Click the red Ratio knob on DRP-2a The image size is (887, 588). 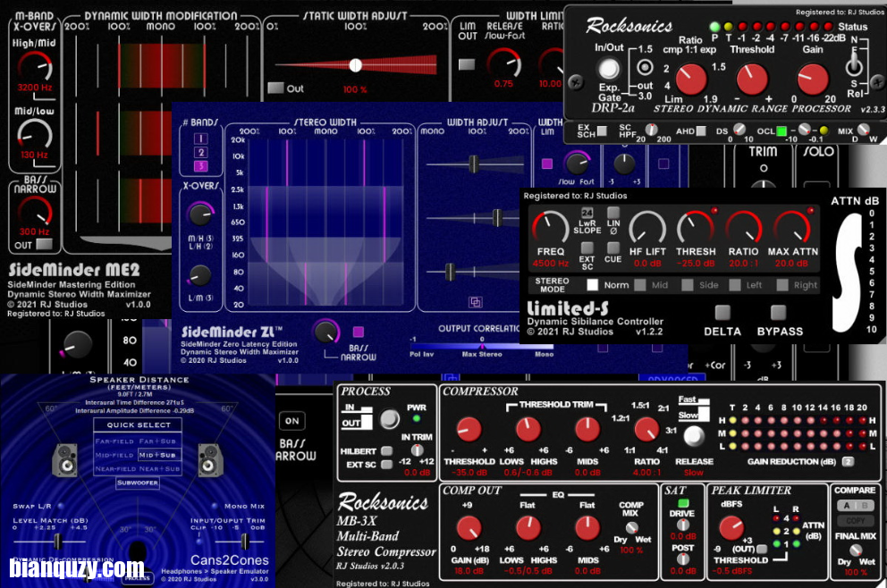pos(691,80)
